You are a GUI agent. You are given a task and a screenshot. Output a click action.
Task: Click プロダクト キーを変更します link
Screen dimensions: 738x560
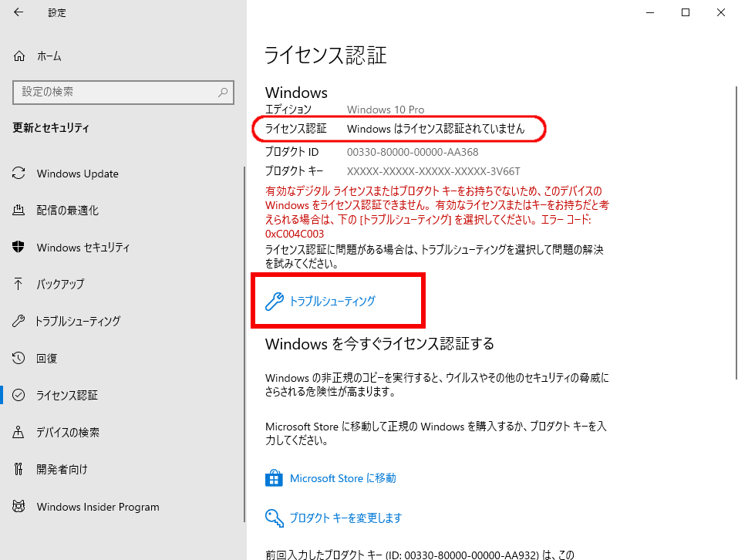345,518
